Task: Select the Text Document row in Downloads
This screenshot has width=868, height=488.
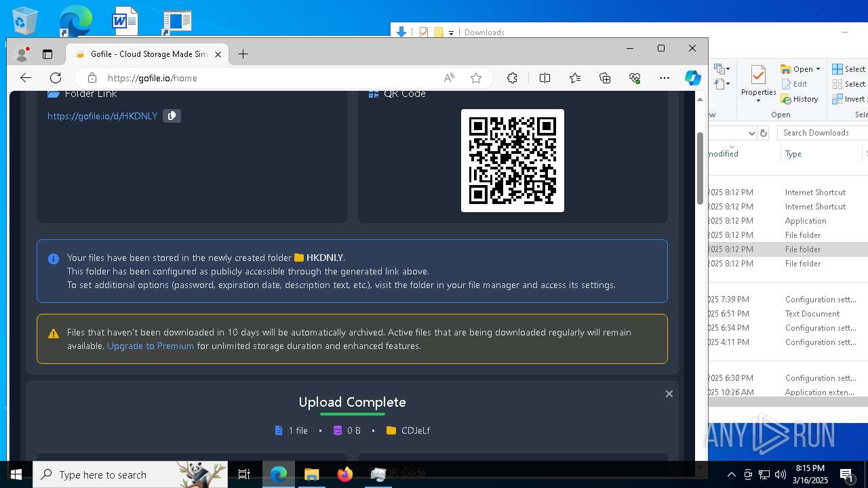Action: [788, 314]
